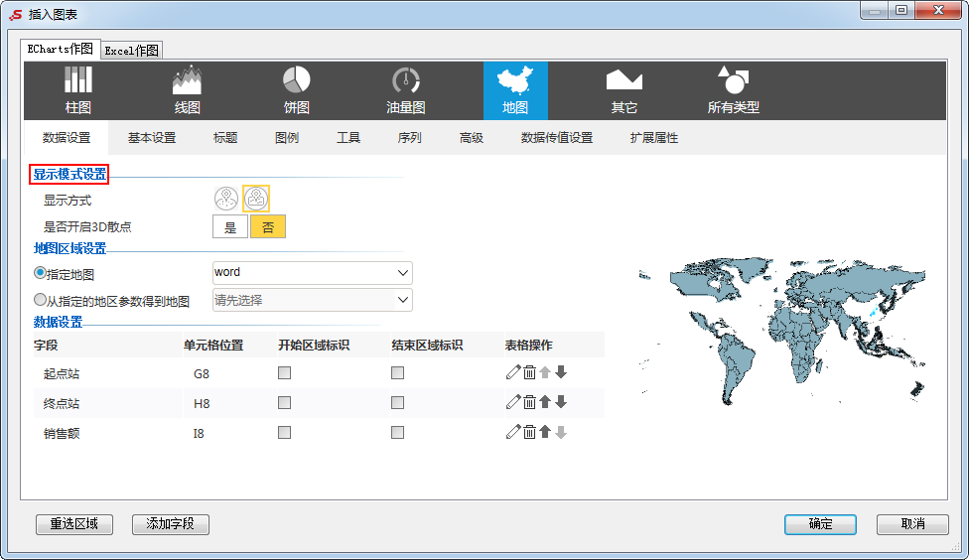Open the 数据设置 tab
The width and height of the screenshot is (969, 560).
(67, 138)
